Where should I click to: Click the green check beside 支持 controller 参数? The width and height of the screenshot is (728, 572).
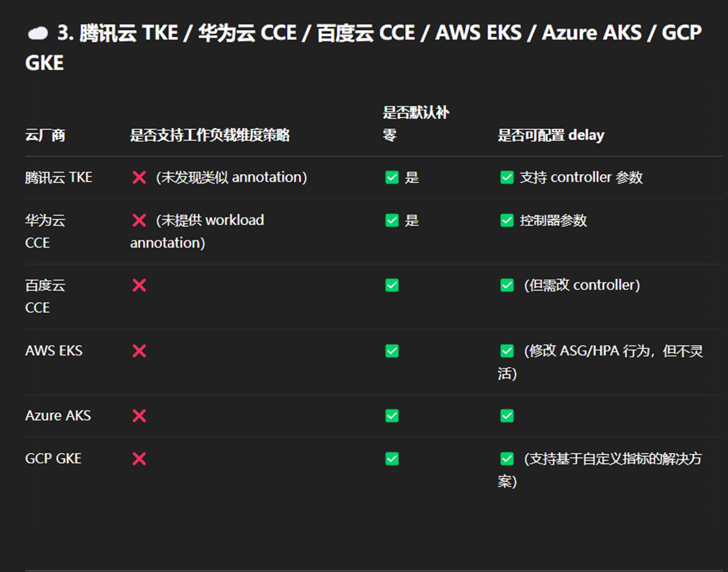[x=507, y=177]
